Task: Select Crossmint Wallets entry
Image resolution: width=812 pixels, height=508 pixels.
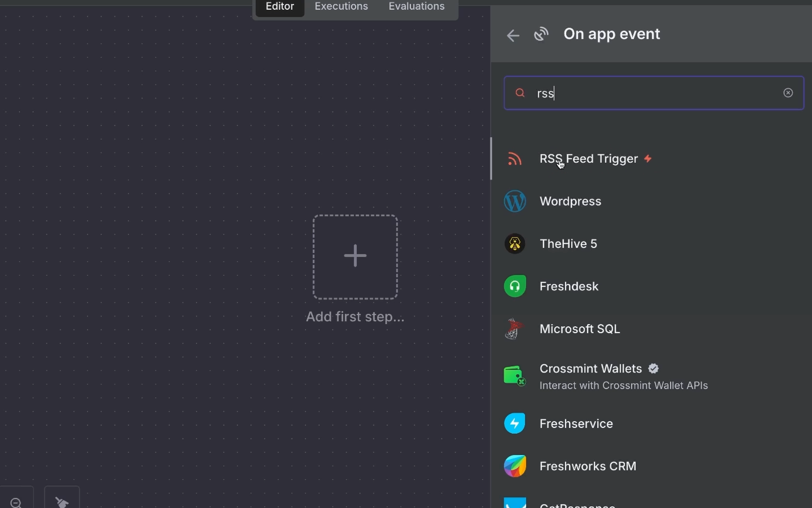Action: pos(652,376)
